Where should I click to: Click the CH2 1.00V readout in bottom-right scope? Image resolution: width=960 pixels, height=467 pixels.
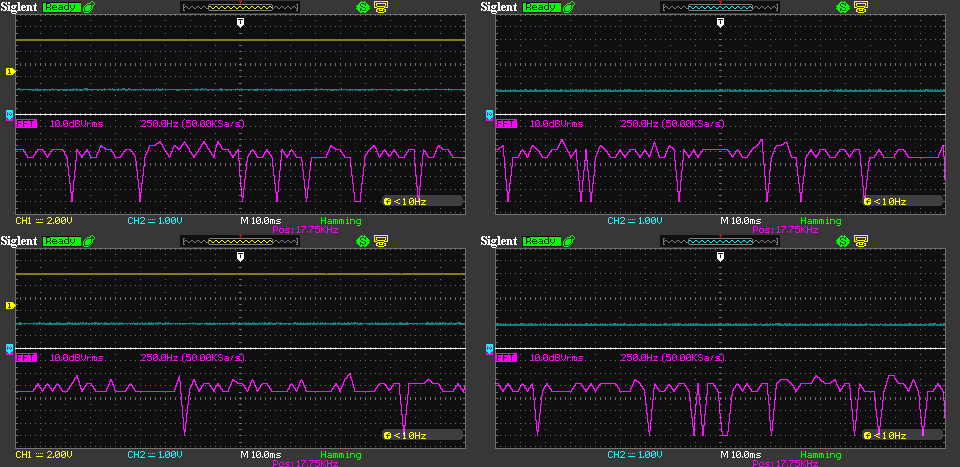(632, 454)
